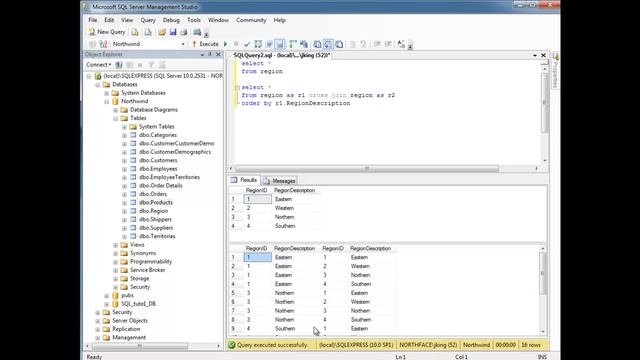Click the New Query toolbar button
This screenshot has width=640, height=360.
click(107, 32)
